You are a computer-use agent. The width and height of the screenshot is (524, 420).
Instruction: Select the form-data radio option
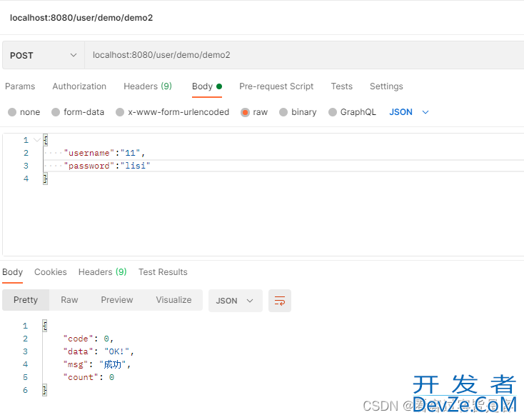point(56,112)
